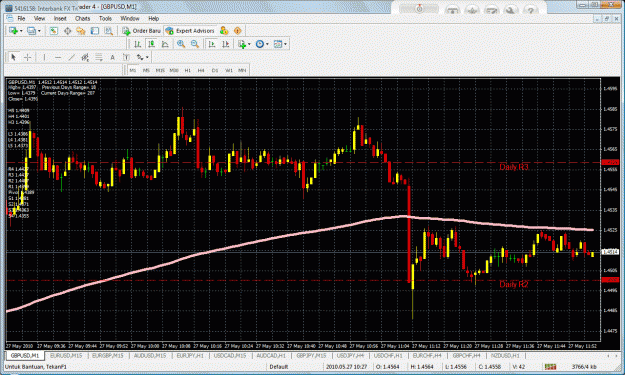Click the orange alert info icon
The image size is (625, 375).
(238, 31)
